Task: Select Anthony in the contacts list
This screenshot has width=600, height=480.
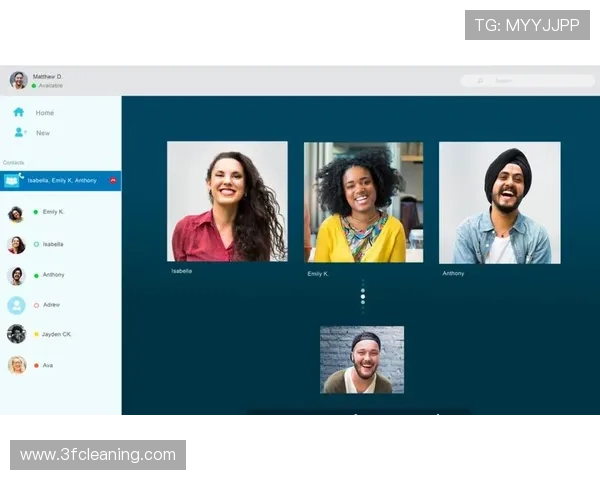Action: [53, 275]
